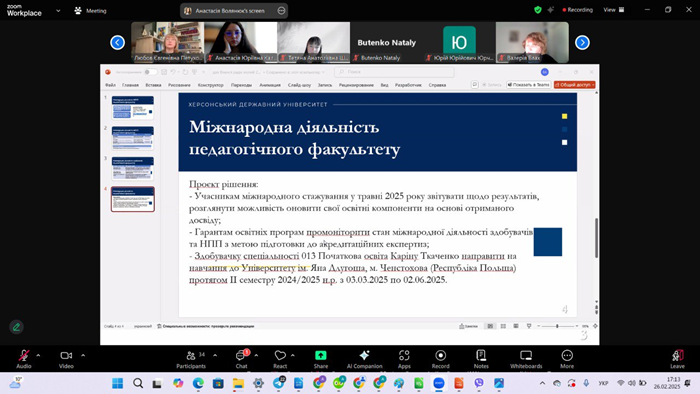Unmute the Audio microphone in Zoom
The image size is (700, 394).
(24, 356)
